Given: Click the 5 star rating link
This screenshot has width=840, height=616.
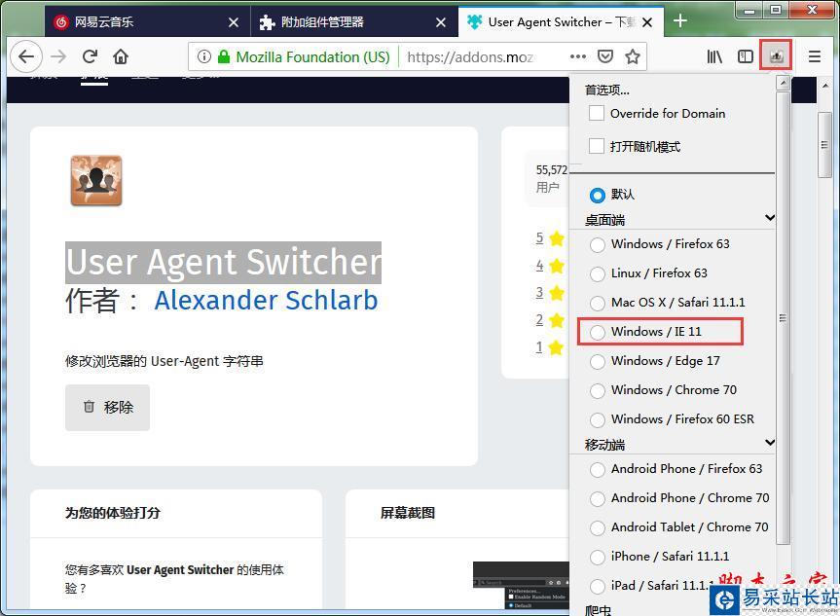Looking at the screenshot, I should point(539,237).
